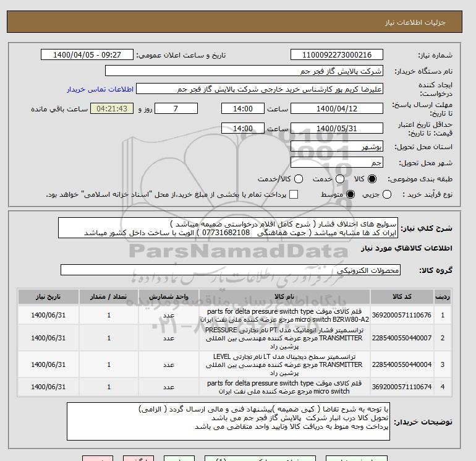The height and width of the screenshot is (461, 476).
Task: Click the goods group field محصولات الکترونیکی
Action: (x=231, y=270)
